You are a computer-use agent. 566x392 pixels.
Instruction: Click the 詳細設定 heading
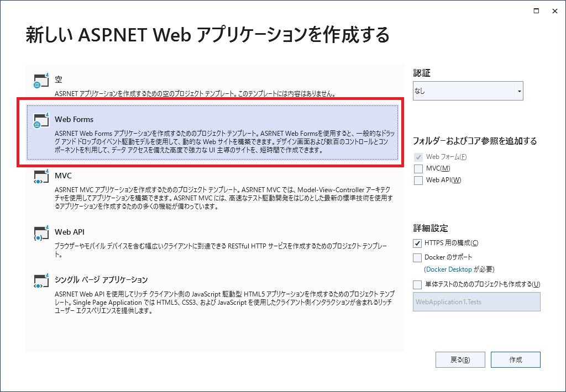pos(431,228)
